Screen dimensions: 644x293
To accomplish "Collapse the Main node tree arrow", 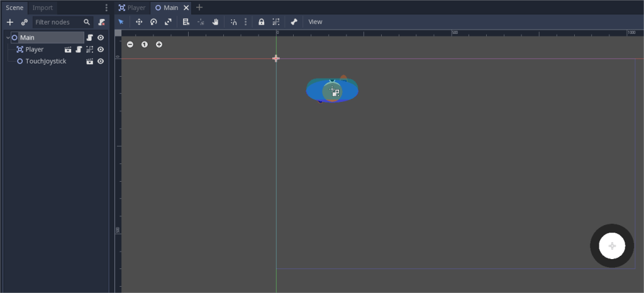I will pos(8,38).
